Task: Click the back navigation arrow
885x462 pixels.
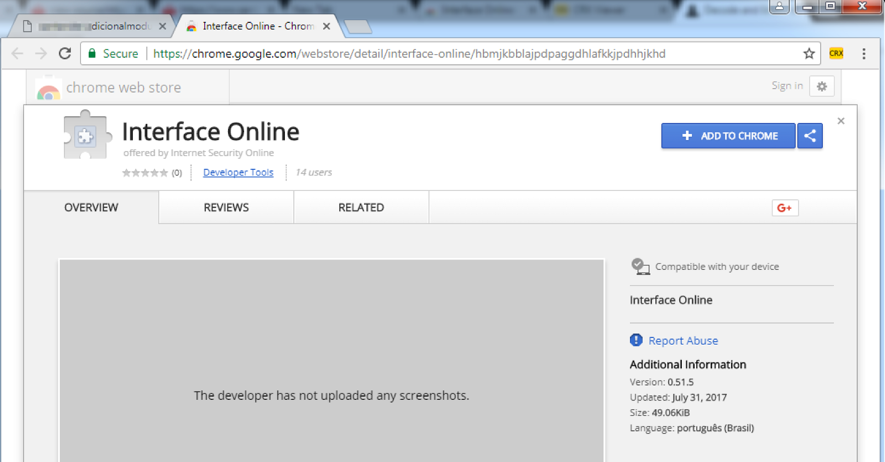Action: 17,54
